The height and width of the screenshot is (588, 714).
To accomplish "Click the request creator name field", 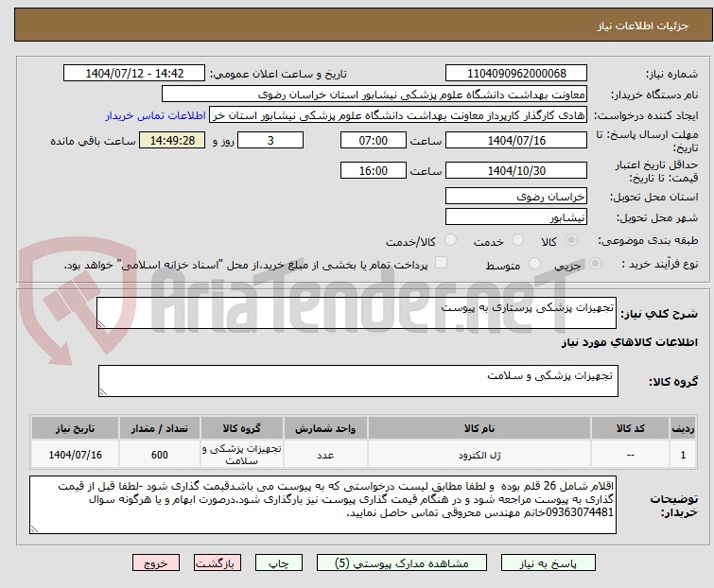I will point(398,115).
